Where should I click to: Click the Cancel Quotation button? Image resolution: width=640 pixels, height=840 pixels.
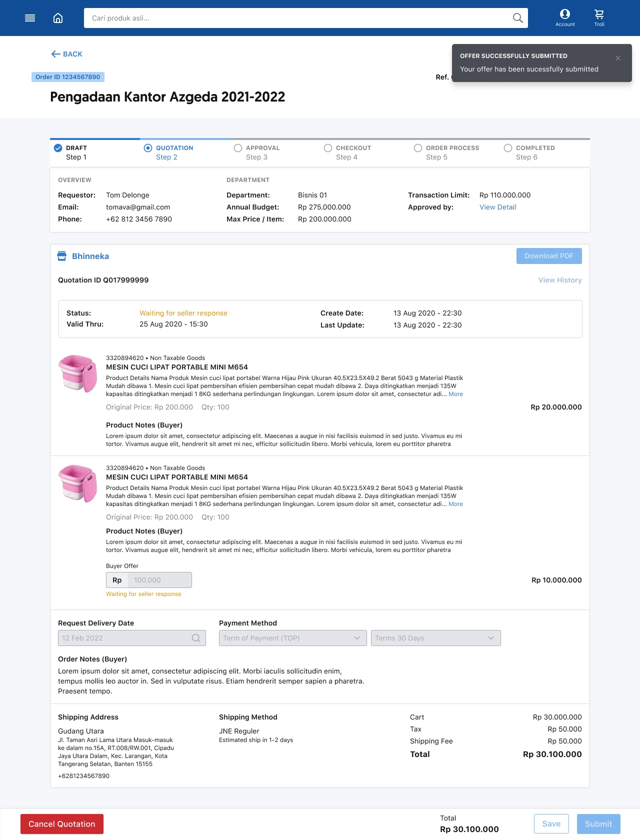tap(62, 824)
